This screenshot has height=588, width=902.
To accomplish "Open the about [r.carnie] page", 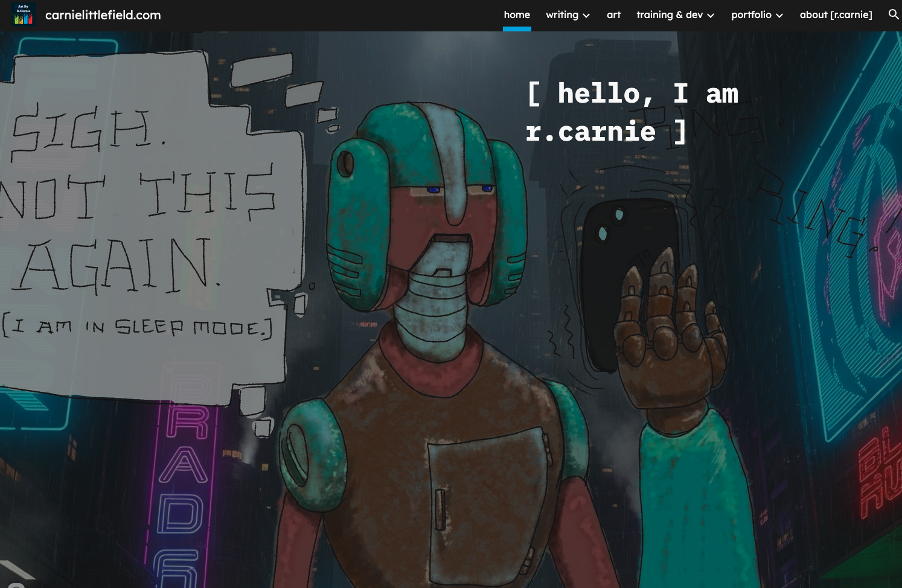I will (836, 14).
